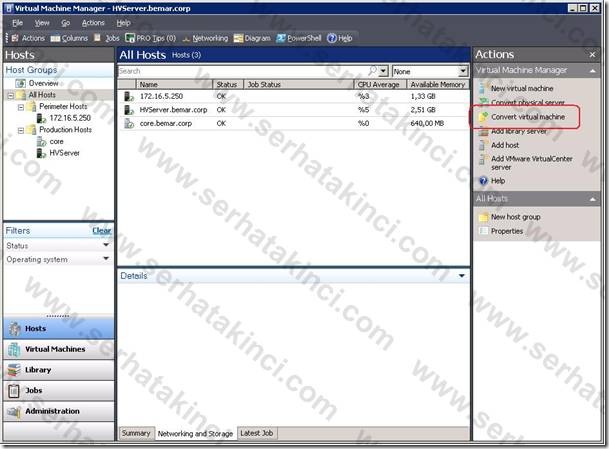Collapse the All Hosts actions section
This screenshot has height=449, width=609.
point(593,199)
